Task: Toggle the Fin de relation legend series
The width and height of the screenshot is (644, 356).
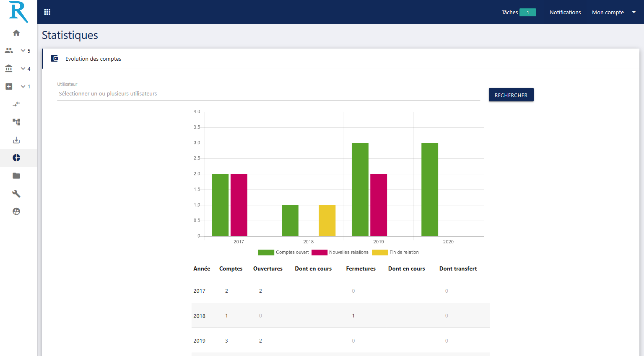Action: point(395,252)
